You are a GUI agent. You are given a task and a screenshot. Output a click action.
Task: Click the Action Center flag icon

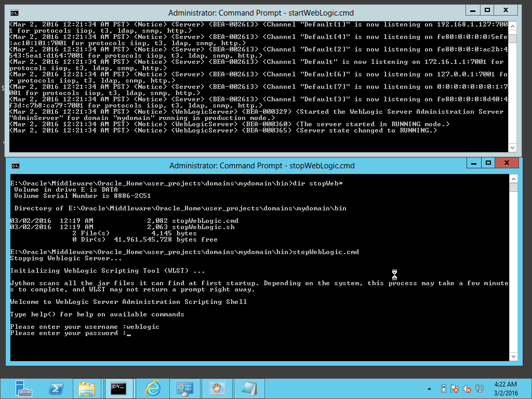click(x=455, y=389)
